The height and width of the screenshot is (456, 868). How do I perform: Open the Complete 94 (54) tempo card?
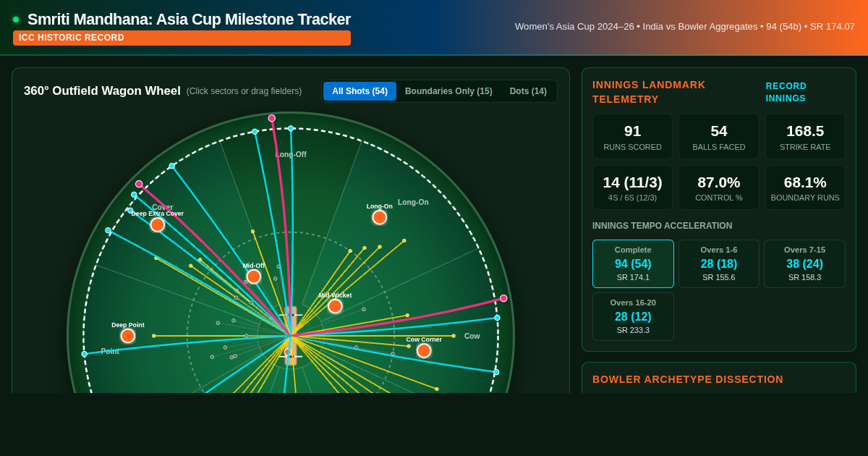click(x=633, y=263)
